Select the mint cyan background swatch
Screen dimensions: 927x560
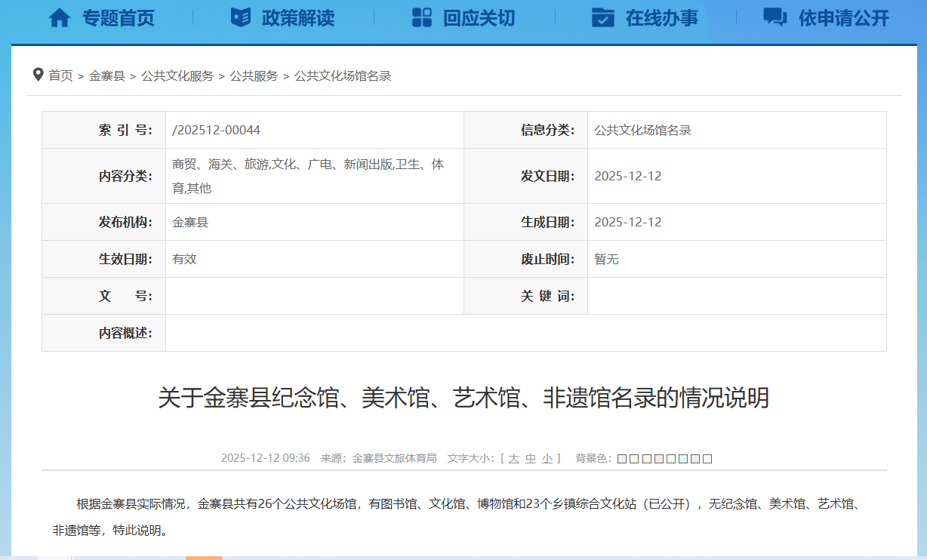pos(683,459)
